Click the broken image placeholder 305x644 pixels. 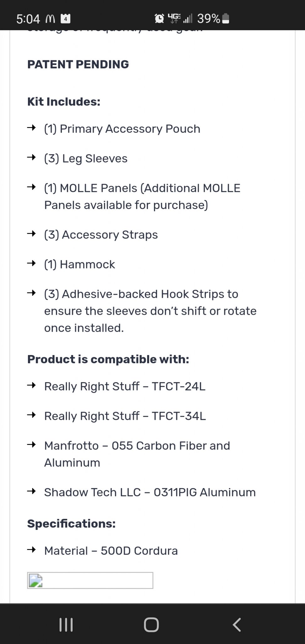pos(90,580)
